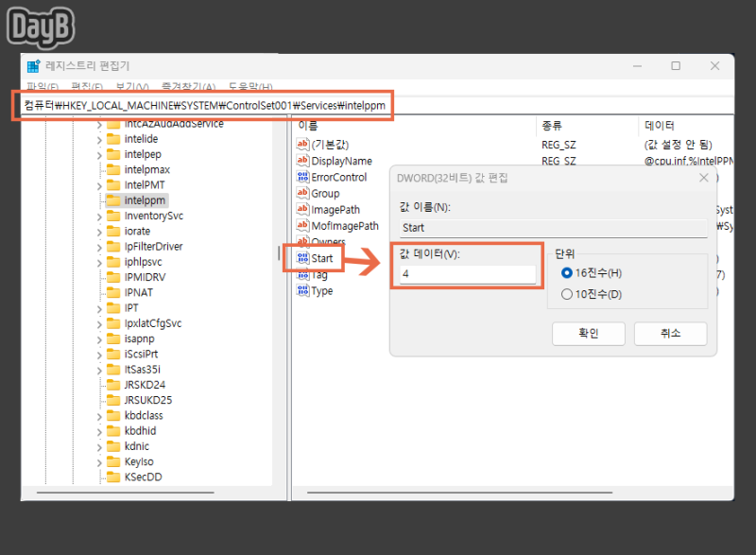Viewport: 756px width, 555px height.
Task: Click the IPMIDRV folder icon
Action: tap(113, 277)
